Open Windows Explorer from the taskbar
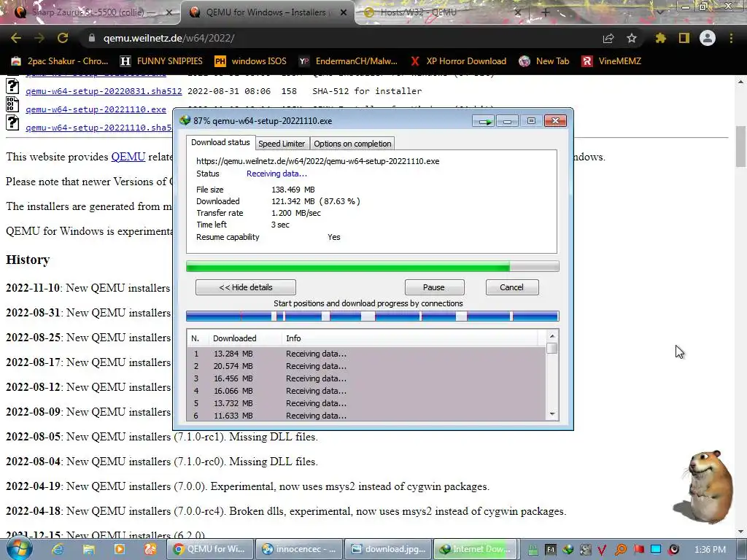747x560 pixels. coord(88,549)
